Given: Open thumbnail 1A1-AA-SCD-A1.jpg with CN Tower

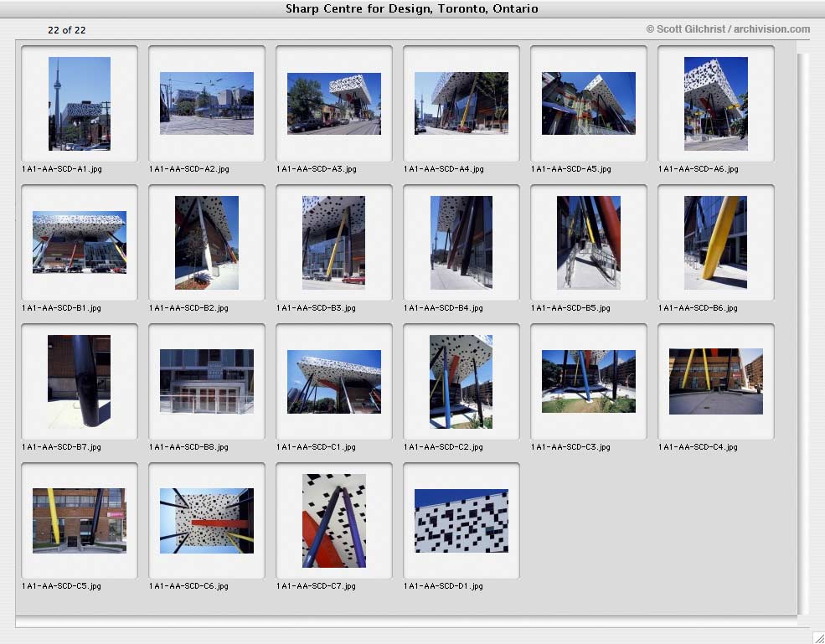Looking at the screenshot, I should (80, 104).
